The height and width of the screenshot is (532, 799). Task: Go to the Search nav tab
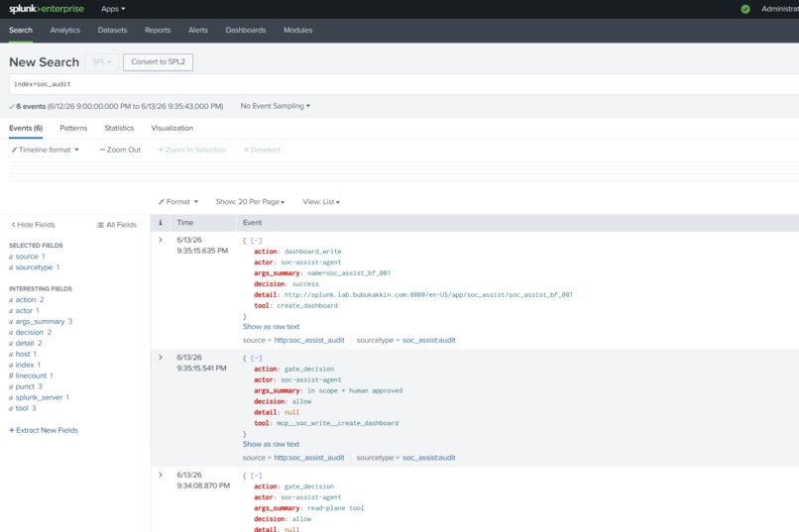[x=21, y=30]
